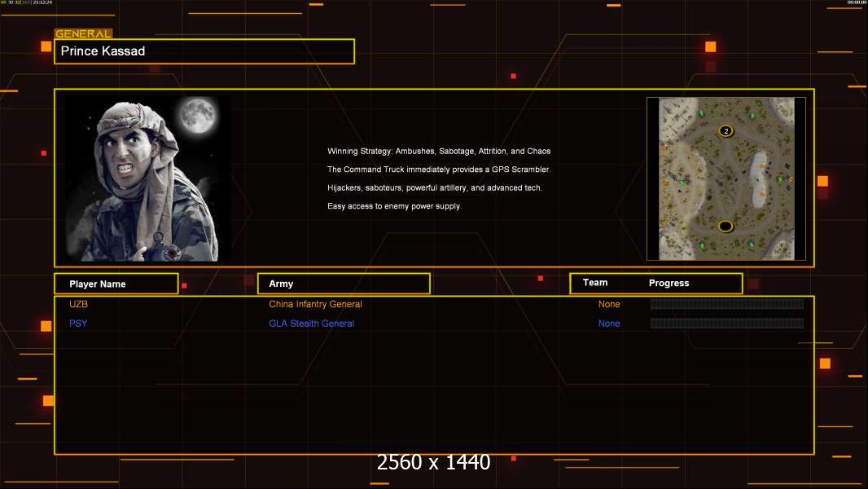868x489 pixels.
Task: Click the Progress column header
Action: 669,283
